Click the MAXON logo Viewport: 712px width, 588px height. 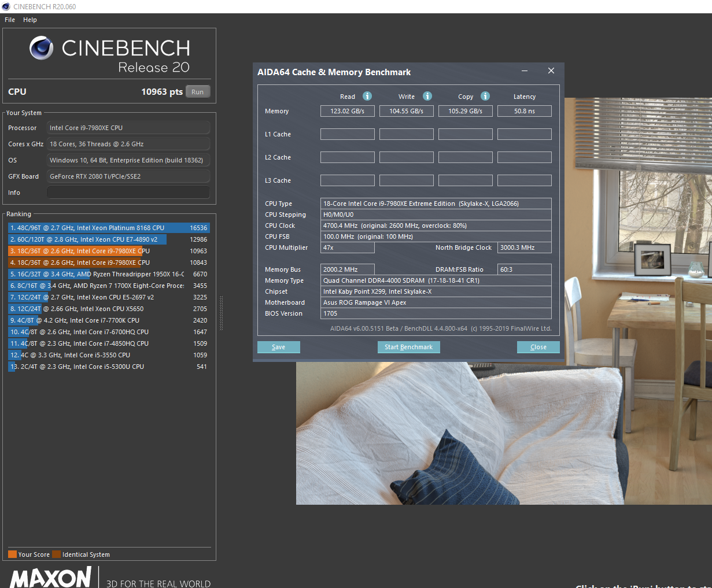click(x=51, y=578)
